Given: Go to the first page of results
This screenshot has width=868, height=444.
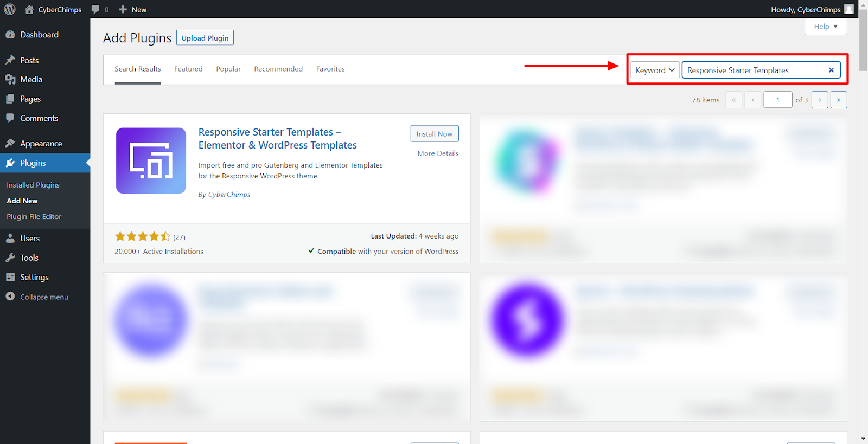Looking at the screenshot, I should (x=734, y=100).
